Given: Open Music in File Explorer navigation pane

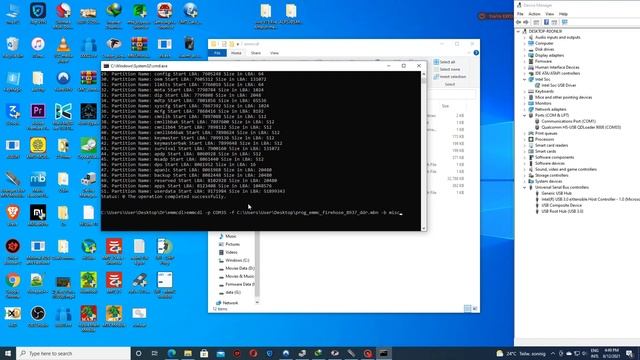Looking at the screenshot, I should click(x=228, y=236).
